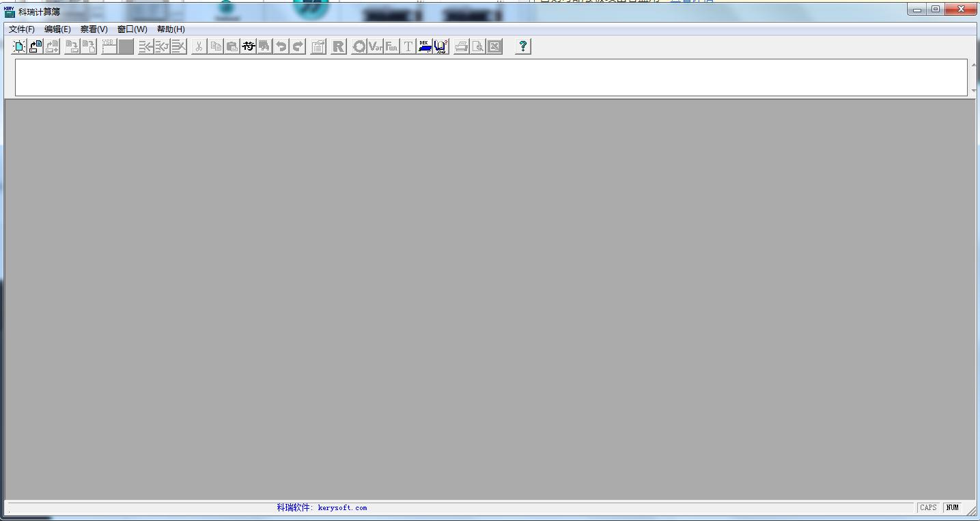
Task: Click the Help question mark icon
Action: pos(523,46)
